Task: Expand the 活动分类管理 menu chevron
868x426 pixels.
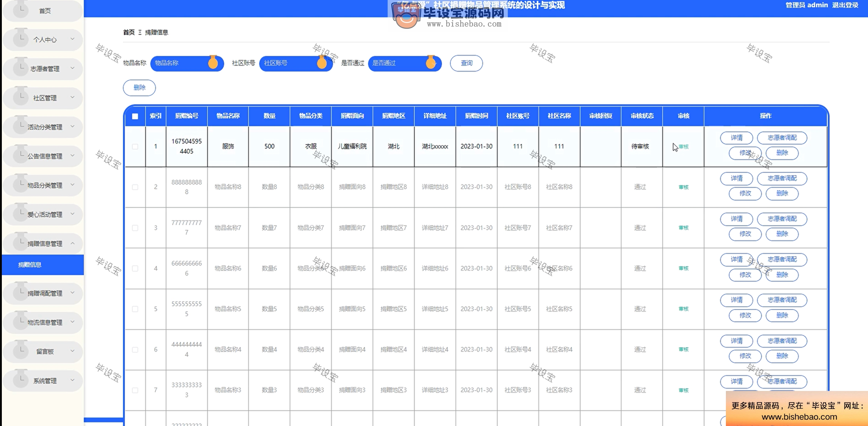Action: [x=73, y=126]
